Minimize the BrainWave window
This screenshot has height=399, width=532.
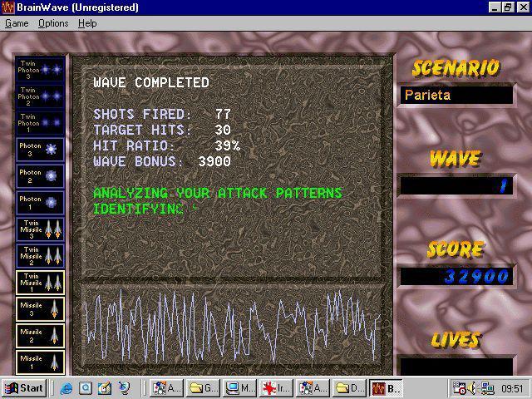[495, 7]
